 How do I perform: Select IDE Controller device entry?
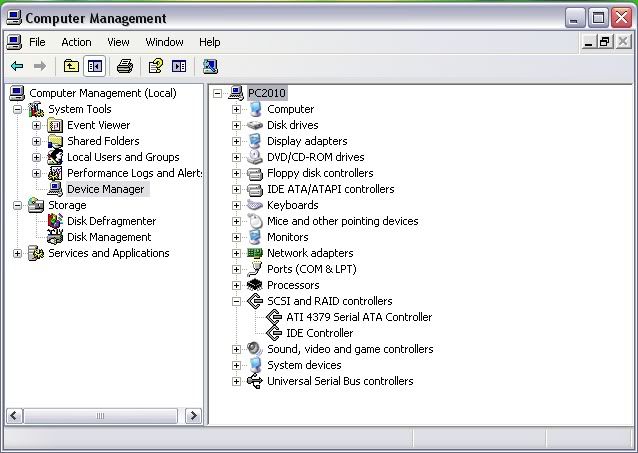[319, 333]
